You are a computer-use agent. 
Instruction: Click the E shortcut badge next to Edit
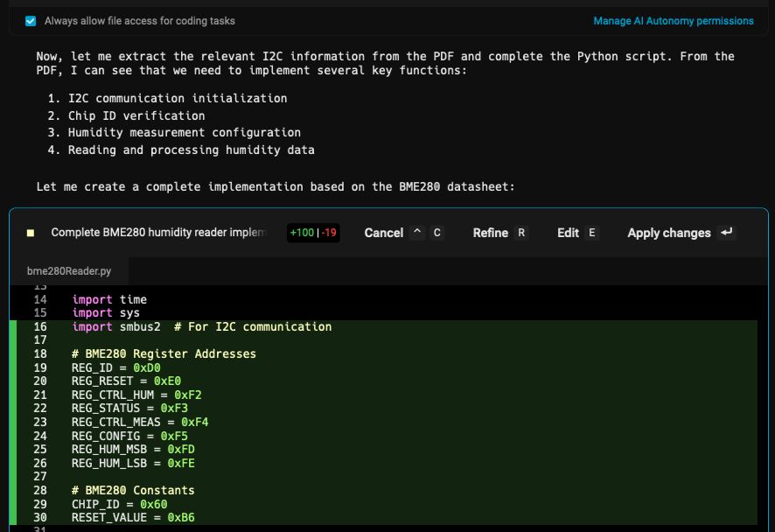click(591, 233)
